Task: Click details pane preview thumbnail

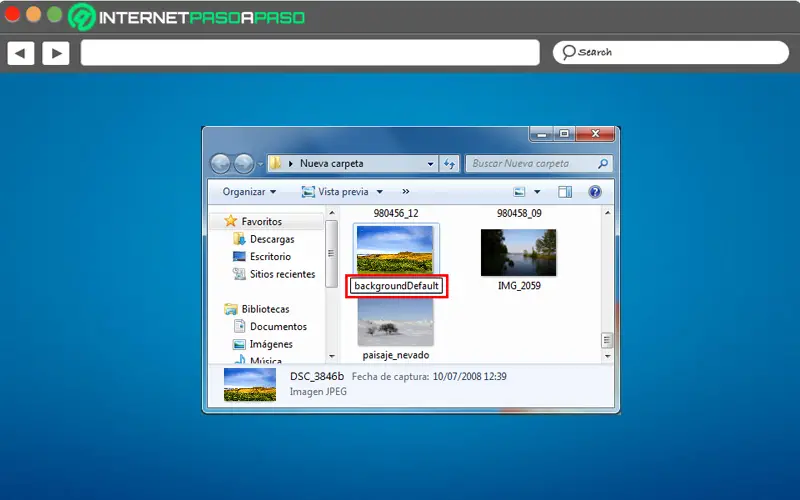Action: tap(250, 385)
